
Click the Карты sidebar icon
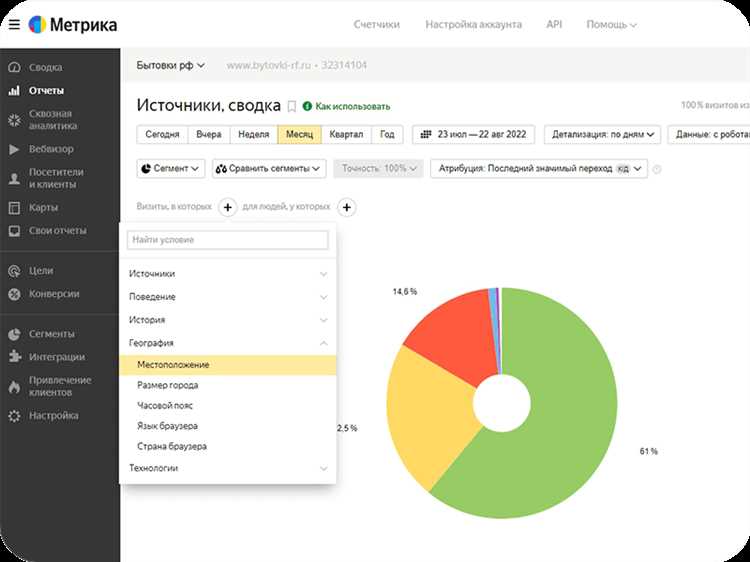14,208
